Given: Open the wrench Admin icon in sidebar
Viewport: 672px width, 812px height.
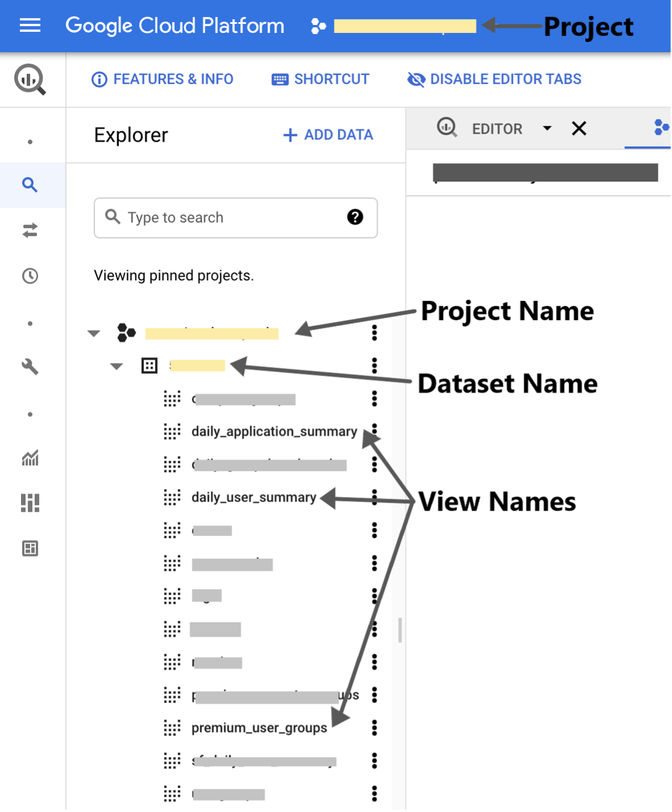Looking at the screenshot, I should [30, 367].
